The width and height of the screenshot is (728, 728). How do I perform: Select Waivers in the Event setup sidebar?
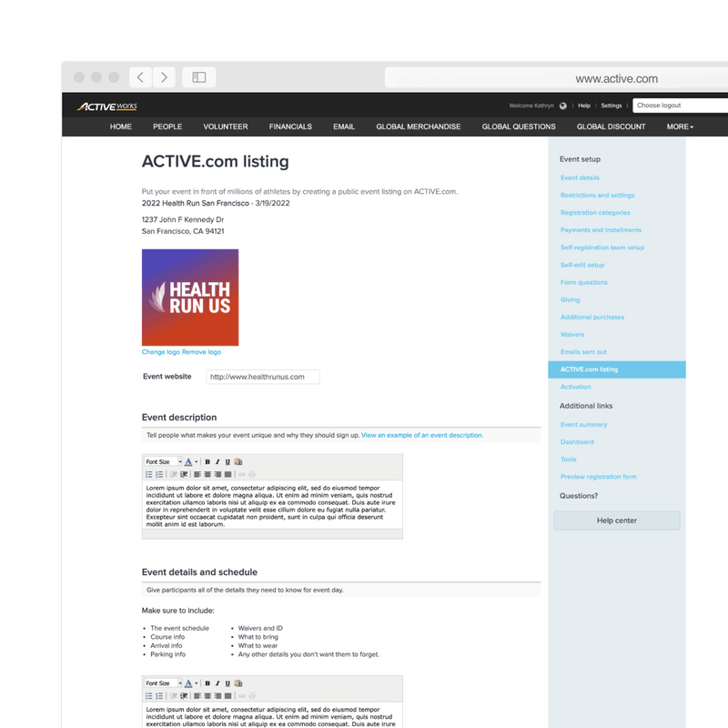pyautogui.click(x=574, y=334)
